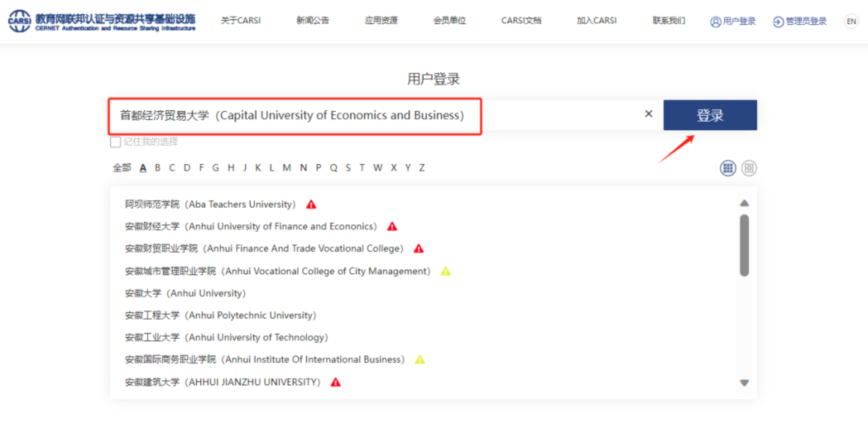
Task: Select 安徽大学 (Anhui University) from list
Action: click(185, 293)
